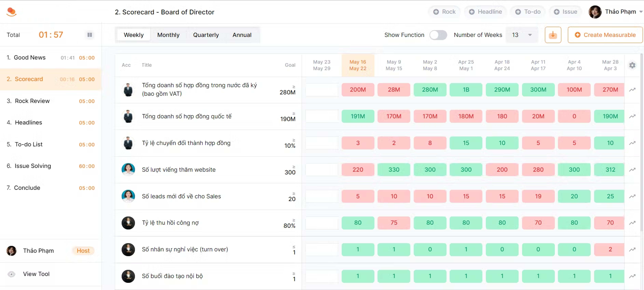The width and height of the screenshot is (644, 290).
Task: Click the red 200M cell for May 16
Action: (358, 90)
